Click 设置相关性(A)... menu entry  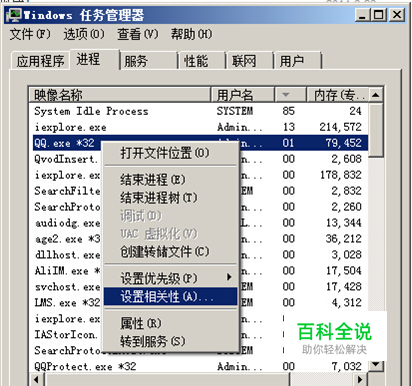click(171, 296)
